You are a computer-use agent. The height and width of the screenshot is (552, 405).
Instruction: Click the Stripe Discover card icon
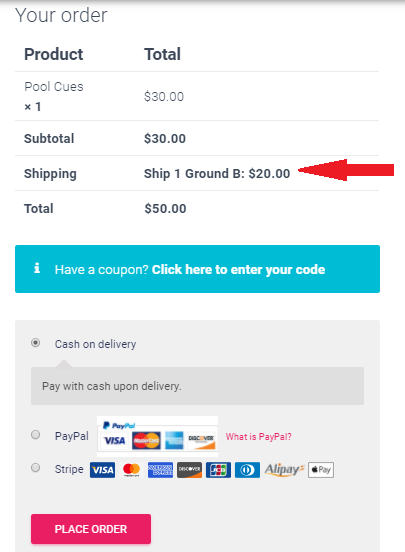pos(189,470)
